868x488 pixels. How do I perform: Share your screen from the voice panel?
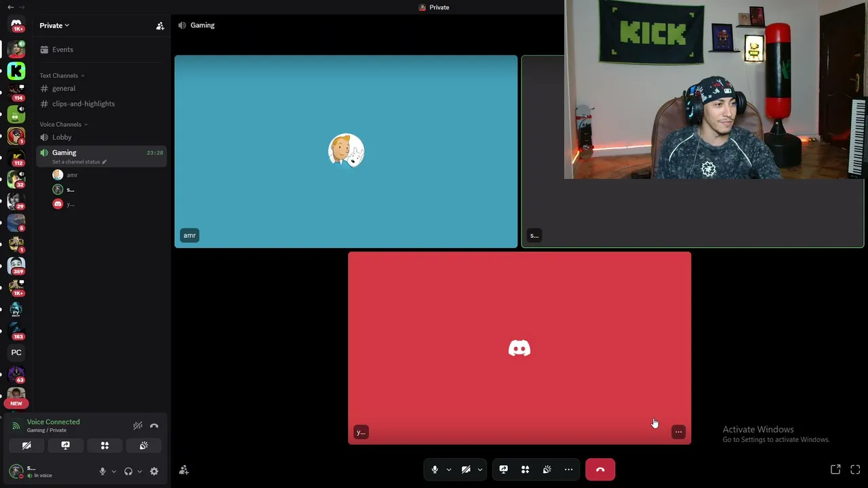tap(66, 445)
